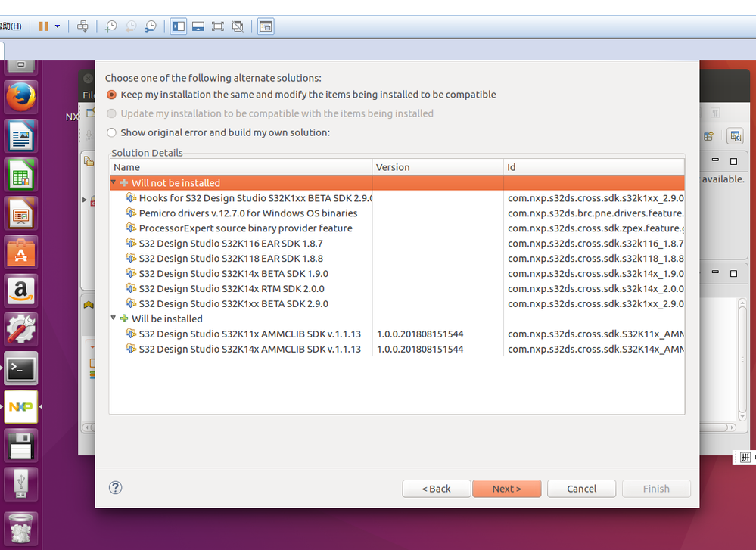Viewport: 756px width, 550px height.
Task: Click the help question mark icon
Action: click(x=115, y=487)
